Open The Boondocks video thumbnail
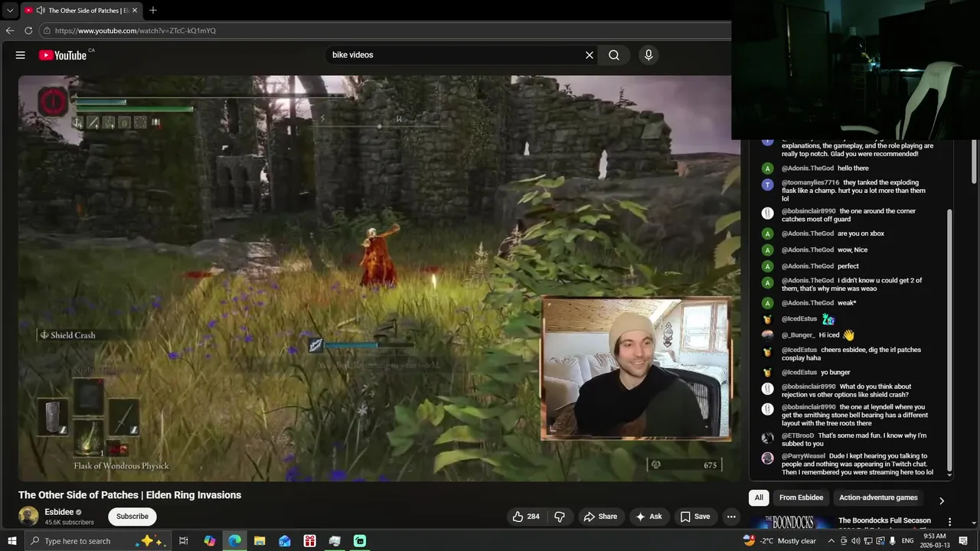Viewport: 980px width, 551px height. click(791, 522)
